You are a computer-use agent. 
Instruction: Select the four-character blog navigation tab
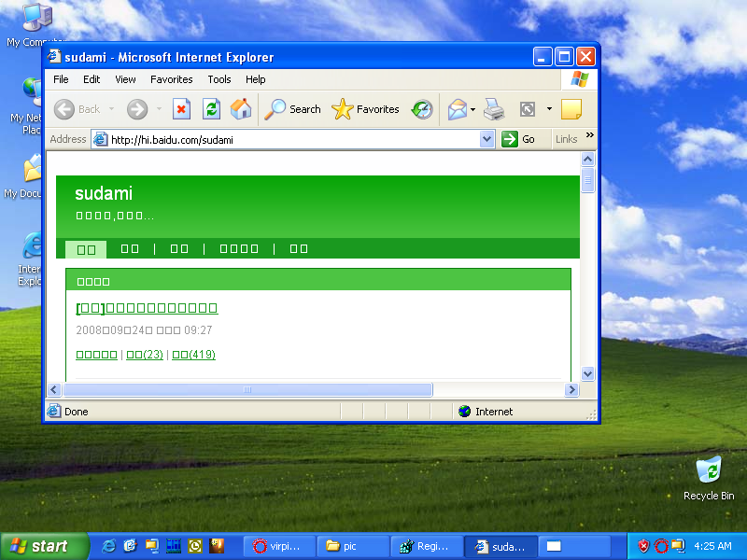(239, 249)
